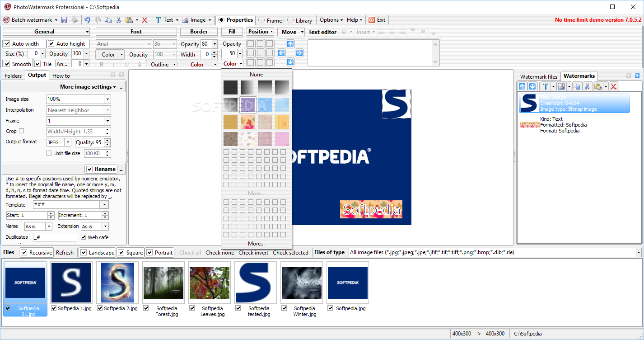Viewport: 644px width, 340px height.
Task: Click the Undo arrow icon
Action: (x=87, y=20)
